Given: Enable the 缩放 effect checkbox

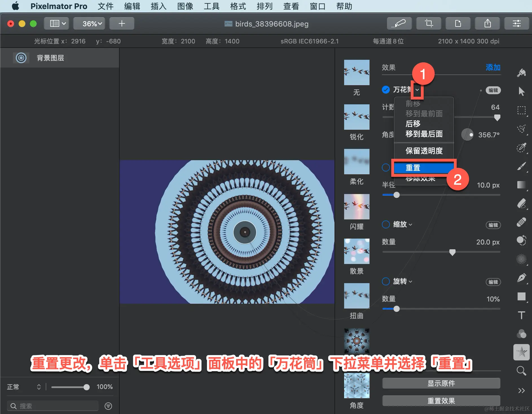Looking at the screenshot, I should tap(386, 224).
